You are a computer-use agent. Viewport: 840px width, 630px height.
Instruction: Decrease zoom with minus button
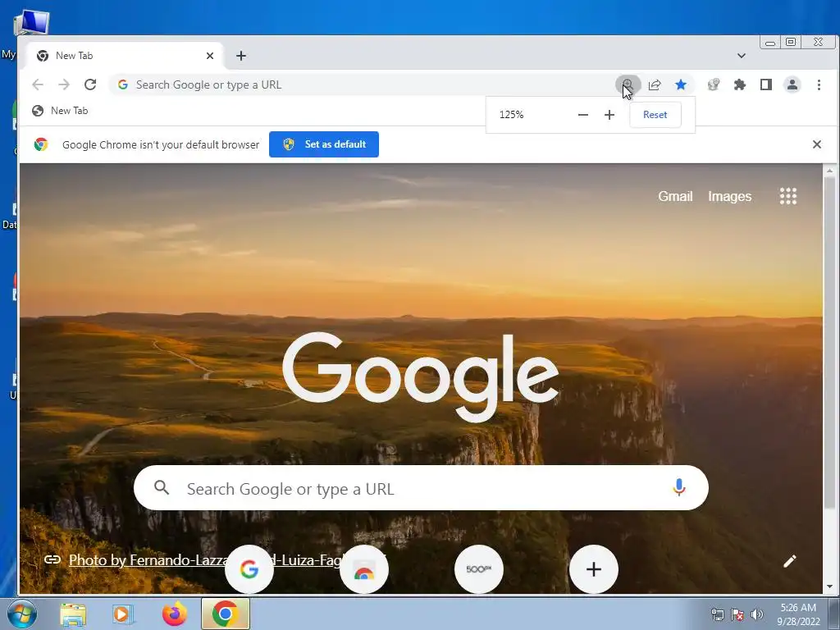click(x=583, y=115)
